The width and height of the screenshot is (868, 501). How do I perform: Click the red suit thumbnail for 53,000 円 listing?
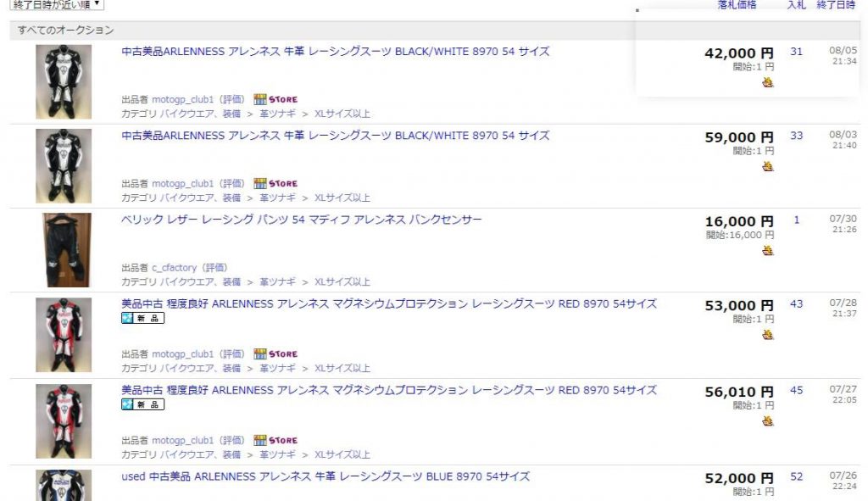coord(64,335)
